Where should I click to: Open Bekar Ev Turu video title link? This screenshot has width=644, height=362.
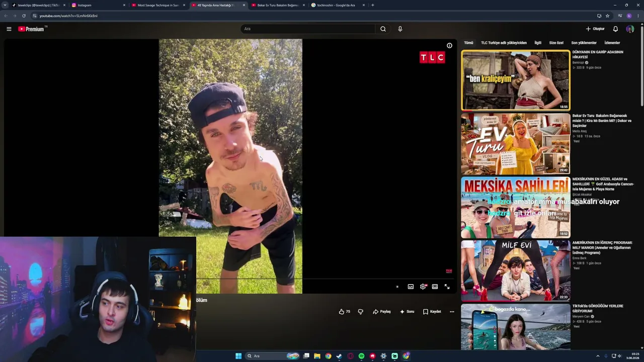coord(602,121)
